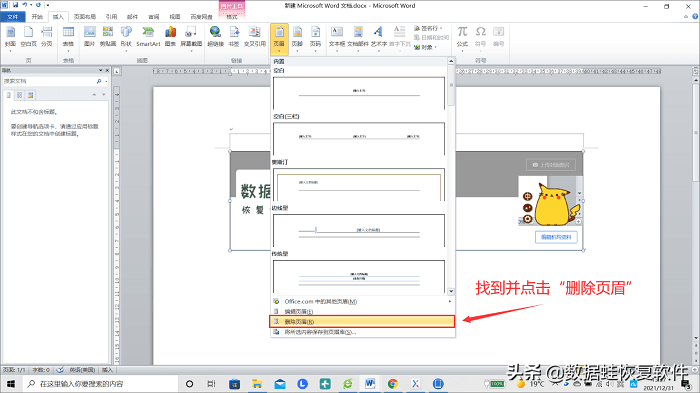The width and height of the screenshot is (700, 393).
Task: Click the Windows taskbar search box
Action: [x=100, y=384]
